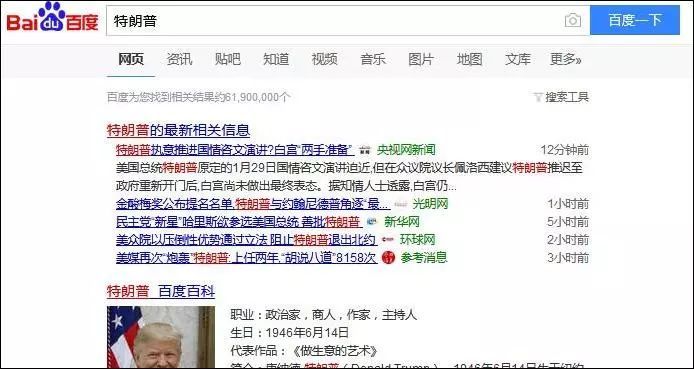
Task: Open 金酸梅奖公布提名名单 news link
Action: (x=253, y=204)
